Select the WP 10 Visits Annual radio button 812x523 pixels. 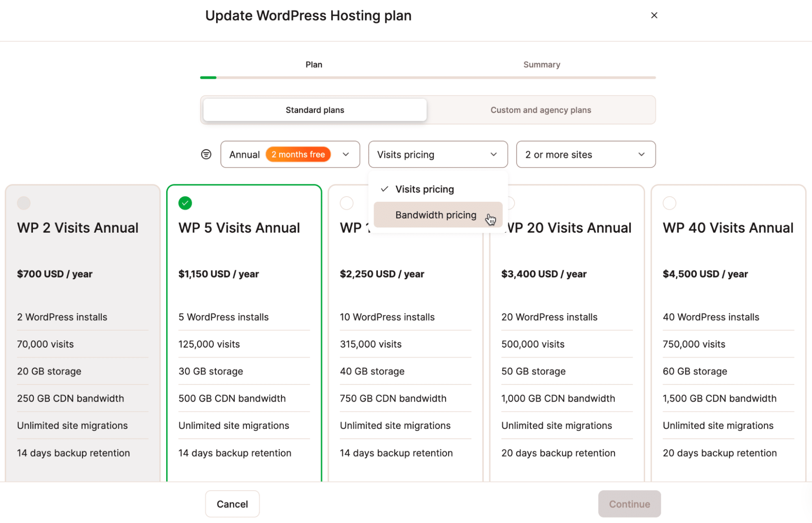click(346, 203)
